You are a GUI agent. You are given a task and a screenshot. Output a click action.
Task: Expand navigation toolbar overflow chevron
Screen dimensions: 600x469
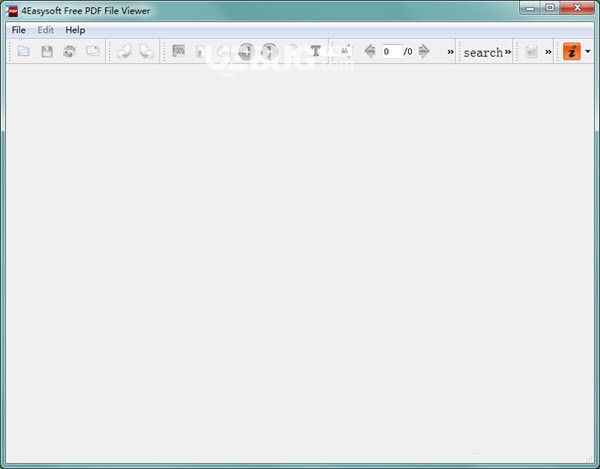[x=450, y=52]
